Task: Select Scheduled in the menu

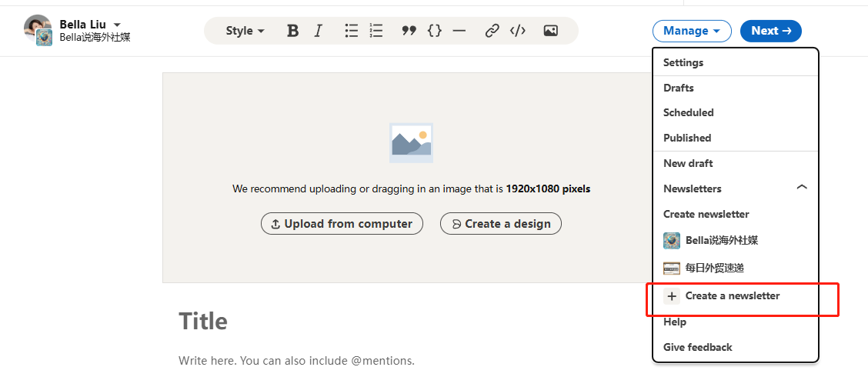Action: 688,112
